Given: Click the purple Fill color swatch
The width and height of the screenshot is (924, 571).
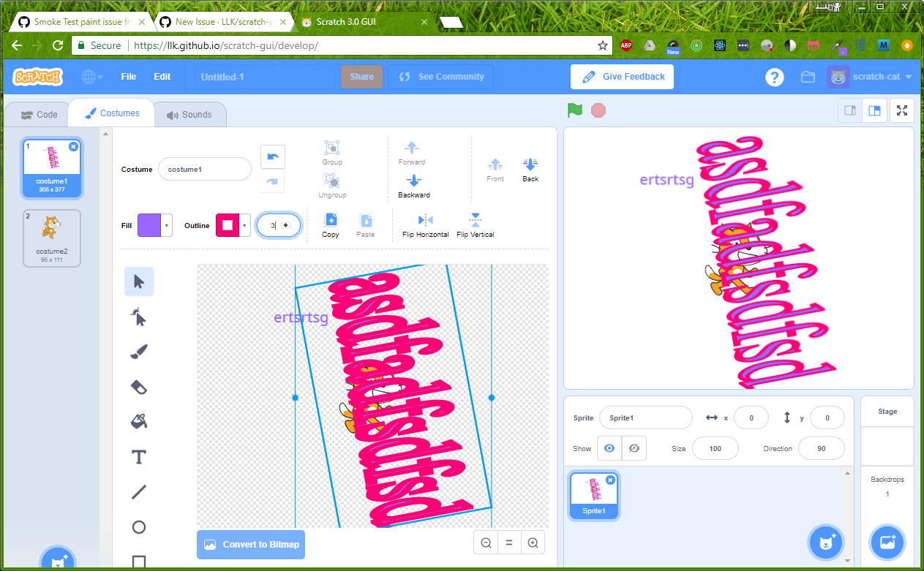Looking at the screenshot, I should click(149, 225).
